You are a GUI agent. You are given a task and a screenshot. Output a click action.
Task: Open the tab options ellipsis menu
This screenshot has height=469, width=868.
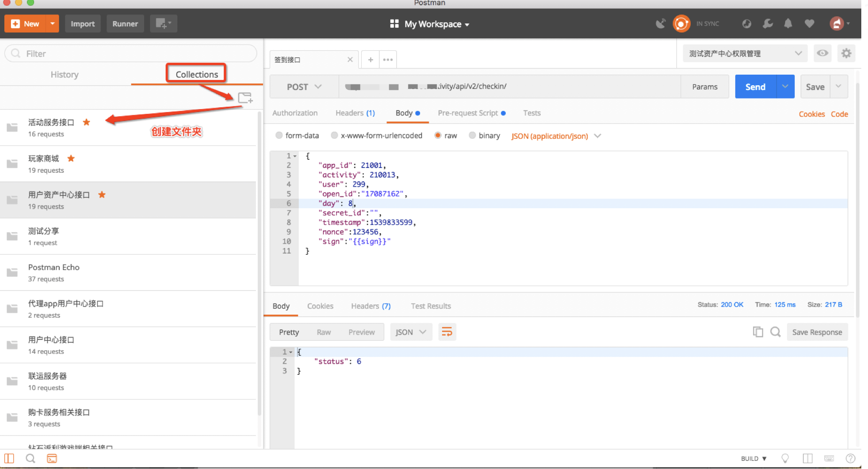388,59
